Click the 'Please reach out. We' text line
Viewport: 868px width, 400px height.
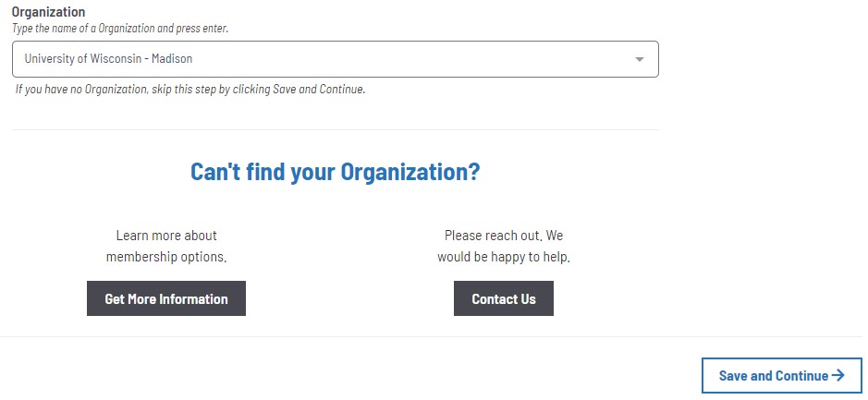pyautogui.click(x=504, y=236)
